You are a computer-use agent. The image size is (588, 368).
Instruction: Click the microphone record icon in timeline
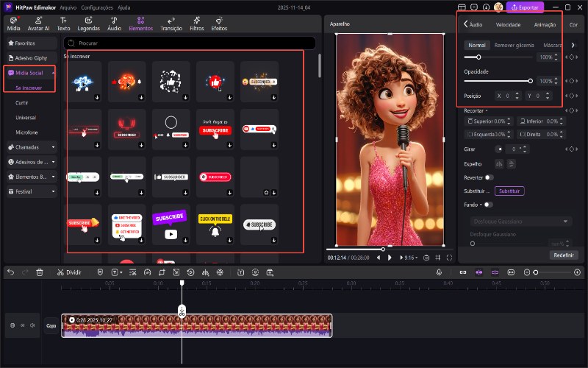[439, 272]
